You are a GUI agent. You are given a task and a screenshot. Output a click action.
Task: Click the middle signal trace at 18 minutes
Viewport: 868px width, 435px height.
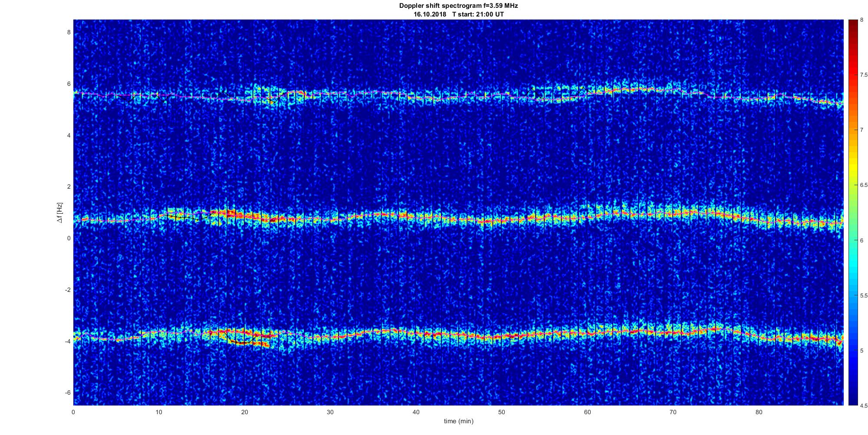click(227, 214)
